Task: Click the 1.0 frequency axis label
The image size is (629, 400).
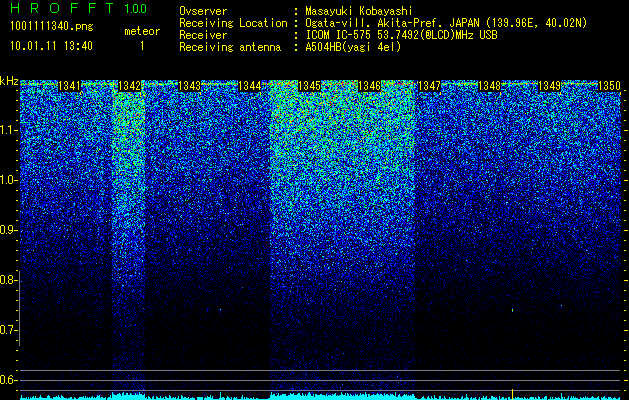Action: tap(9, 180)
